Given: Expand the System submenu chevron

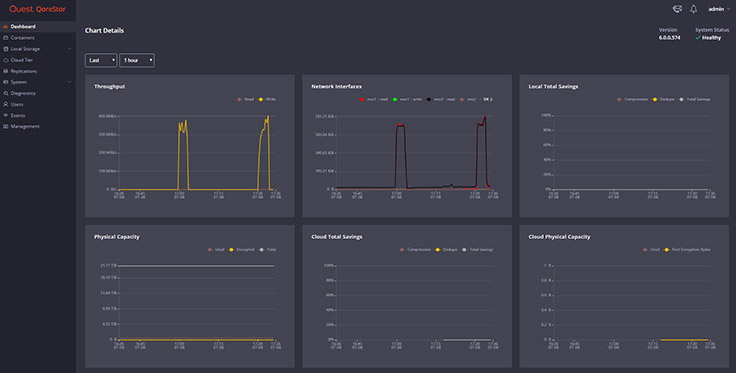Looking at the screenshot, I should point(69,82).
